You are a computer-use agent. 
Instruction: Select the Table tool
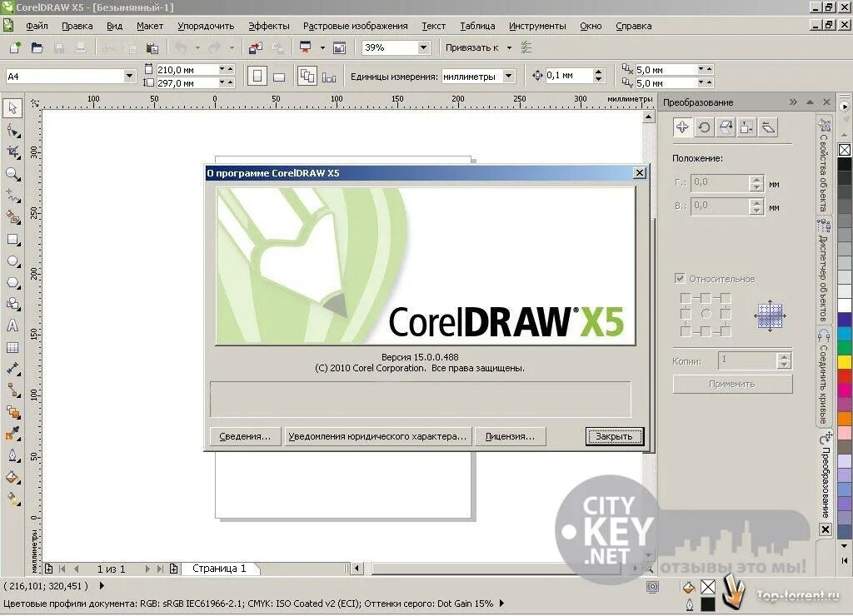click(x=13, y=347)
